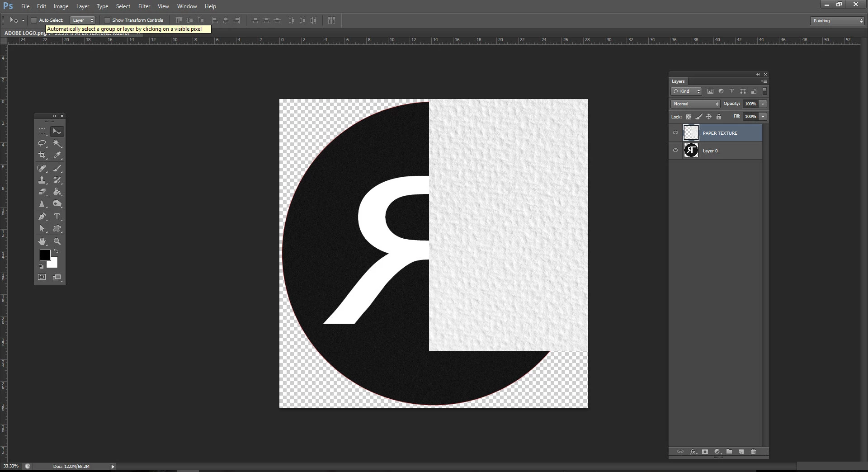Image resolution: width=868 pixels, height=472 pixels.
Task: Click the Auto-Align Layers icon
Action: click(x=331, y=20)
